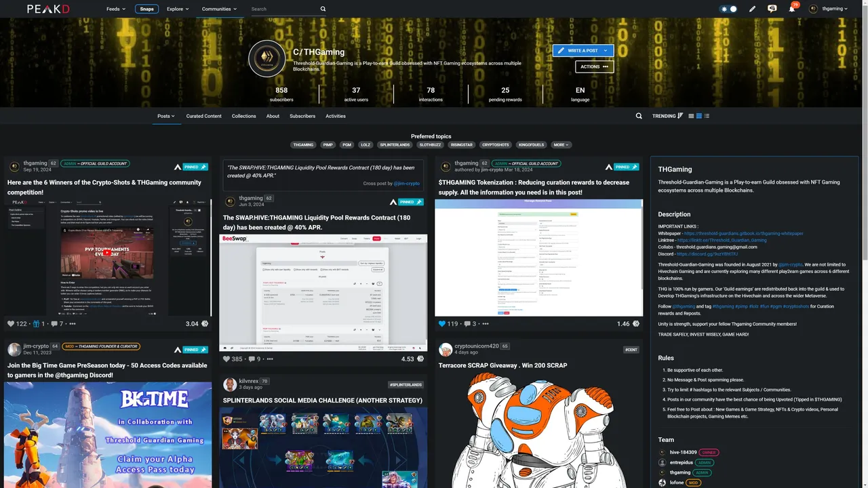Switch to the card list view icon
This screenshot has width=868, height=488.
click(x=691, y=116)
